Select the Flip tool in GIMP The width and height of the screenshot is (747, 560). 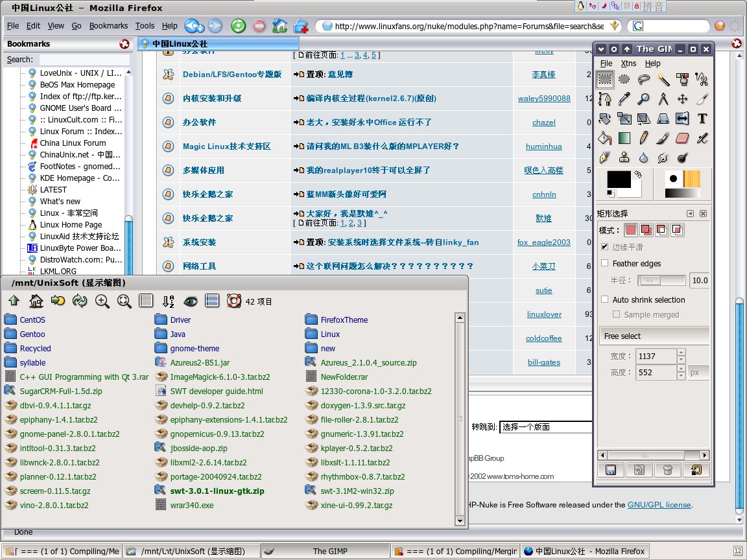tap(683, 118)
